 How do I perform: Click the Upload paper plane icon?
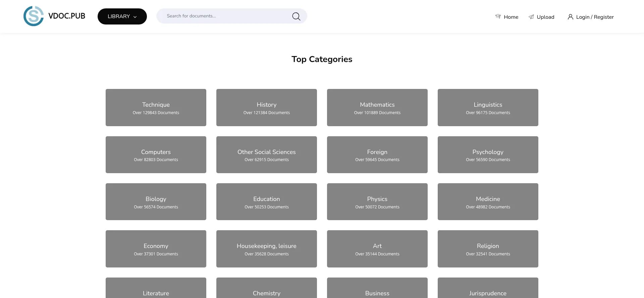coord(531,17)
